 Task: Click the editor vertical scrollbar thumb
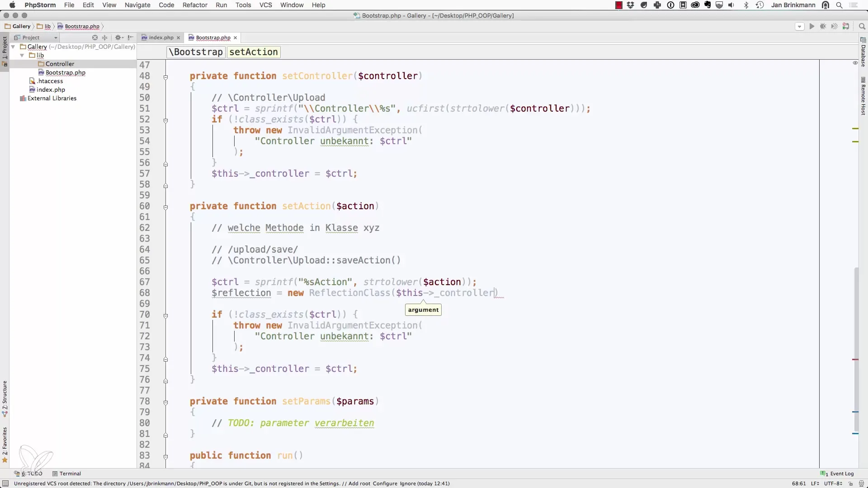tap(856, 349)
